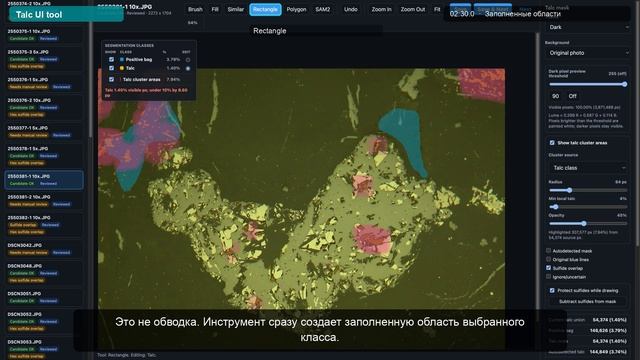Open the Dark dropdown
The width and height of the screenshot is (640, 360).
588,27
